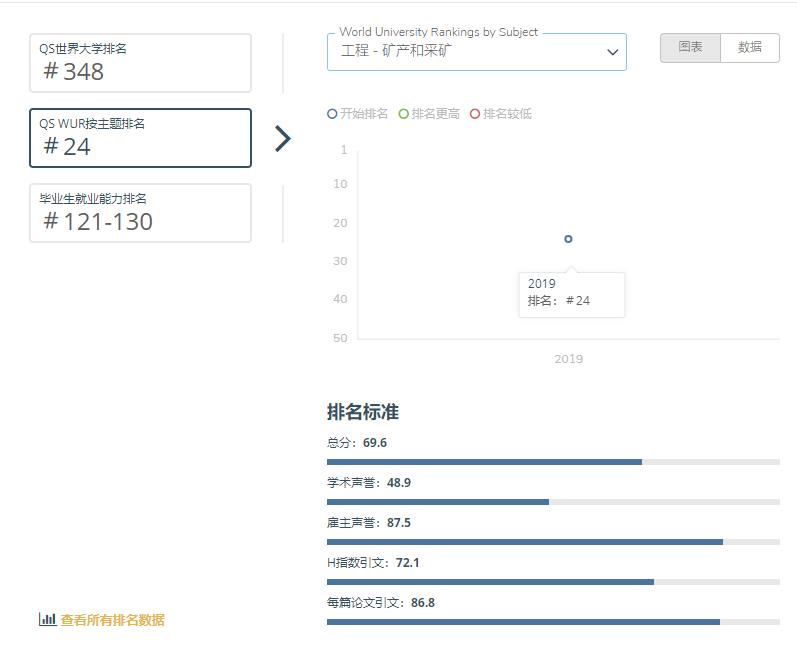Click the dropdown arrow in subject selector

[613, 52]
